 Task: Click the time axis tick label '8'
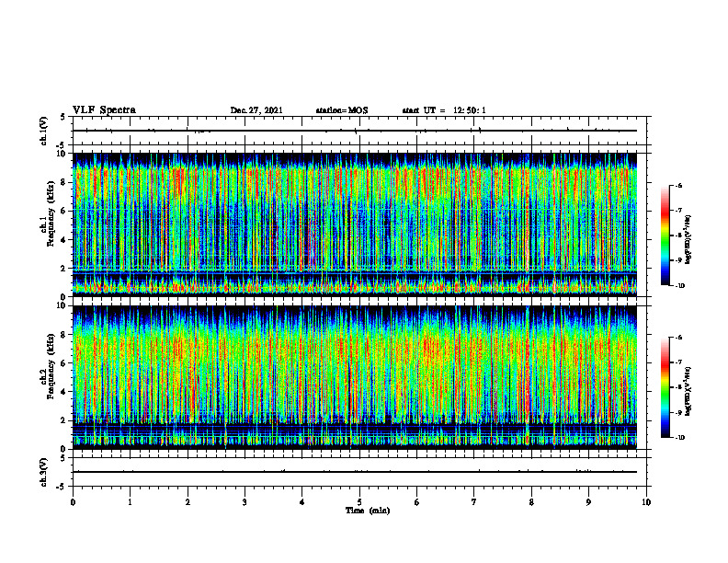tap(531, 502)
